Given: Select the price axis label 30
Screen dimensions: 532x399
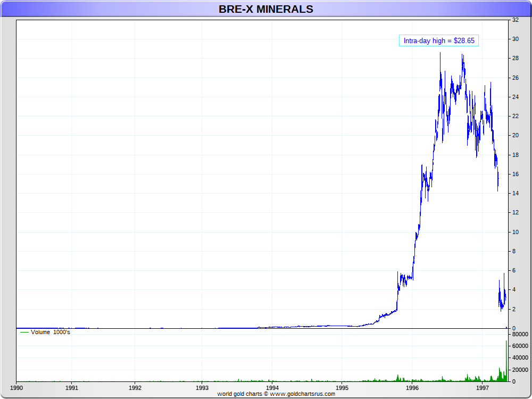Looking at the screenshot, I should click(516, 39).
